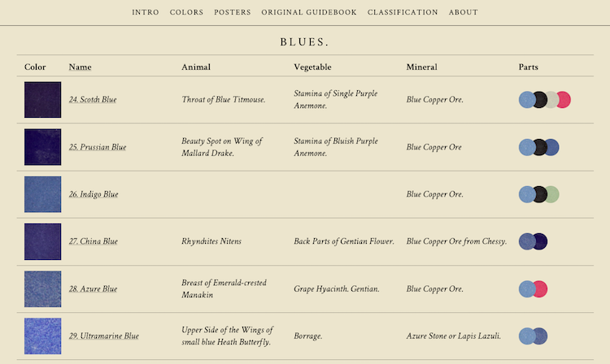Click the light blue part circle in Ultramarine Blue row
Image resolution: width=610 pixels, height=364 pixels.
[x=527, y=336]
